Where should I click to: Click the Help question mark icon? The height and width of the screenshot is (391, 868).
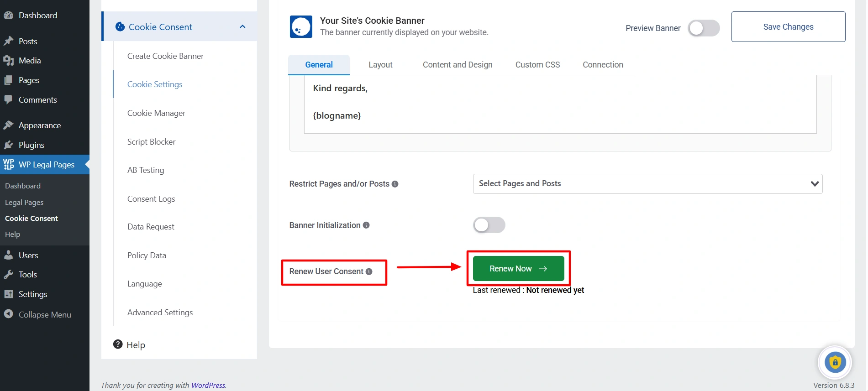pos(118,344)
